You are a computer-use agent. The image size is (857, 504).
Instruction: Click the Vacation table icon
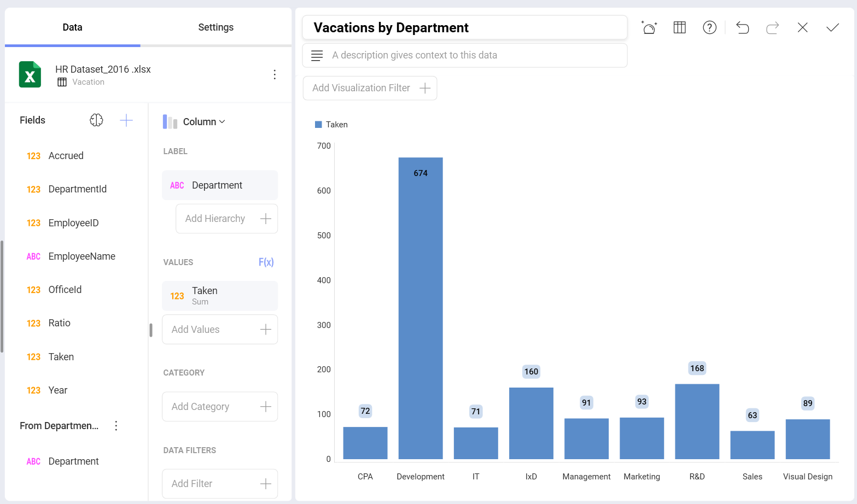62,82
